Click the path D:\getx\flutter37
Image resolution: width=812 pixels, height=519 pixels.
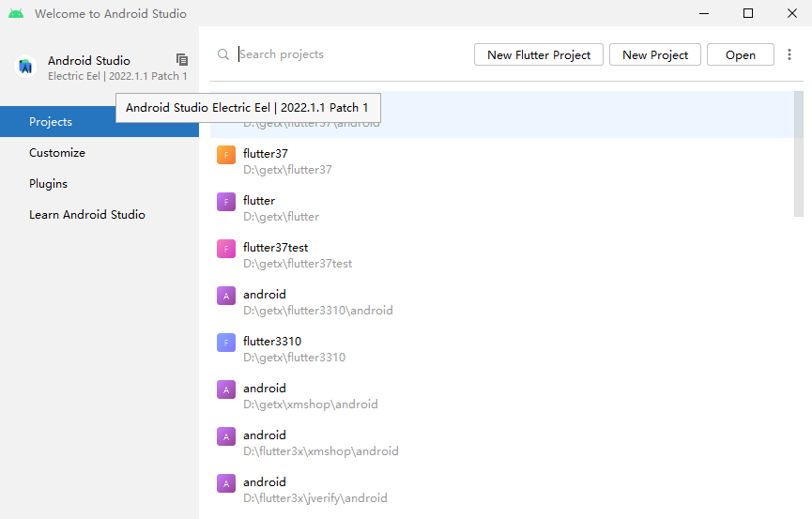[x=287, y=170]
